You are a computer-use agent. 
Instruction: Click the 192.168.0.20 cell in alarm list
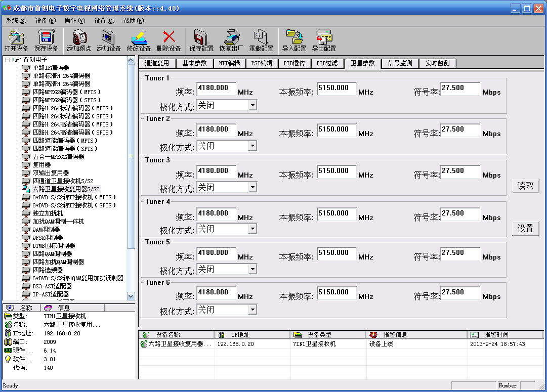tap(235, 344)
